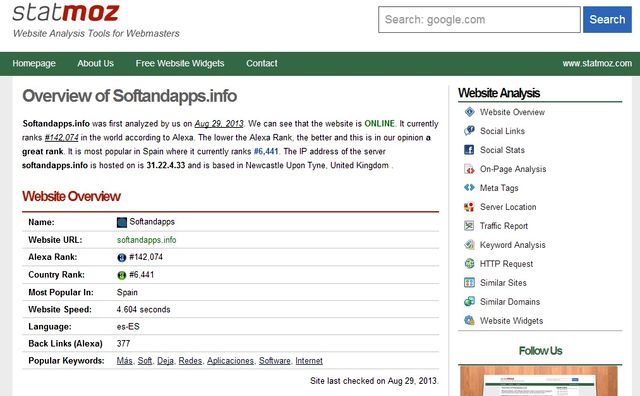Click the On-Page Analysis code icon
Image resolution: width=640 pixels, height=396 pixels.
click(469, 169)
